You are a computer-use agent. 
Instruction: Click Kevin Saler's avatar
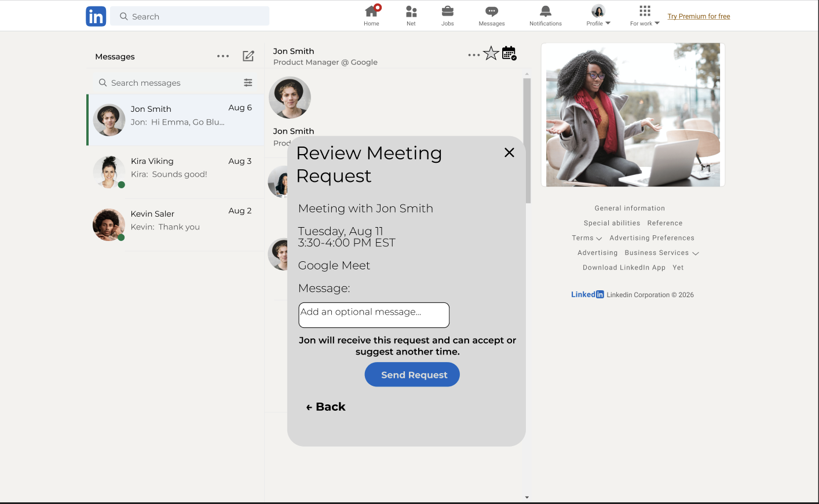pos(109,225)
